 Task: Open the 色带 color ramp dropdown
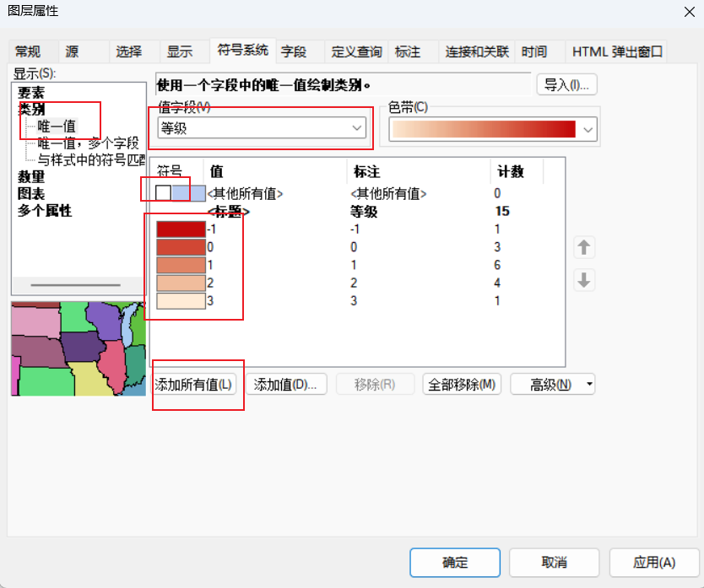click(x=492, y=129)
